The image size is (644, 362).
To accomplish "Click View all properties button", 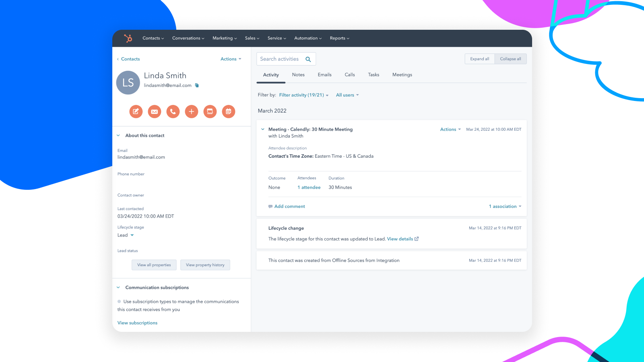I will 154,265.
